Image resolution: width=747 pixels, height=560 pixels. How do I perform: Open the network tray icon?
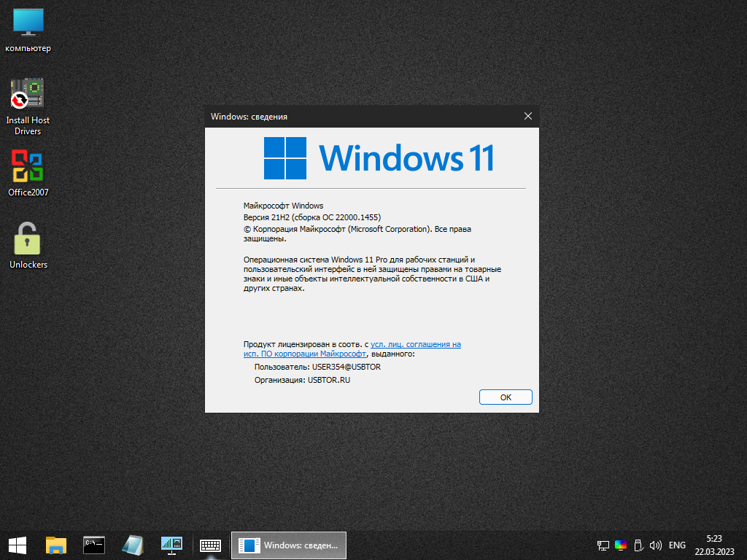tap(603, 545)
